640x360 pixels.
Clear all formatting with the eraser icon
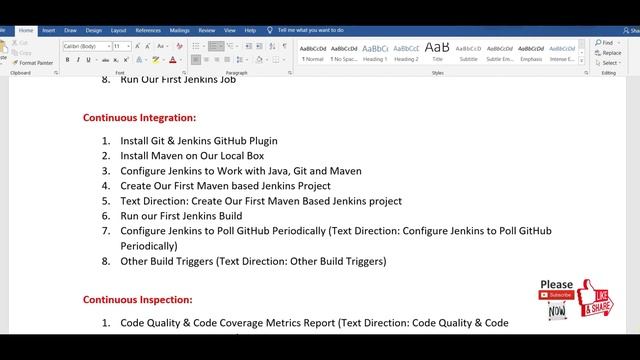179,46
